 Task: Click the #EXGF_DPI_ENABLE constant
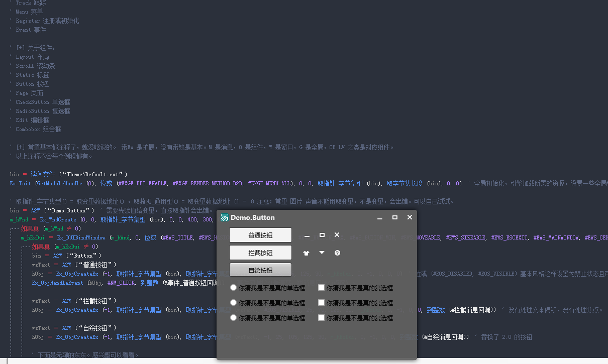(x=142, y=183)
